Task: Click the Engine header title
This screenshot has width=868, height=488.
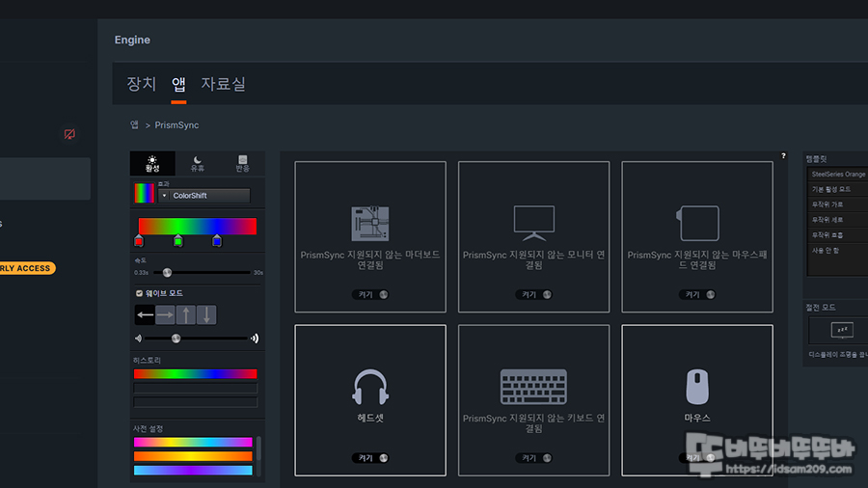Action: pyautogui.click(x=132, y=40)
